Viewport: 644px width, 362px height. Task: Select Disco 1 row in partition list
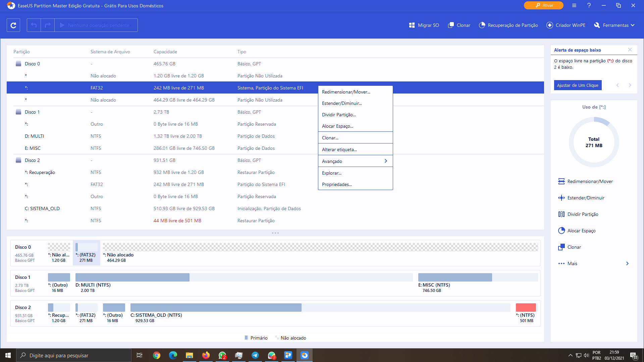click(x=275, y=112)
